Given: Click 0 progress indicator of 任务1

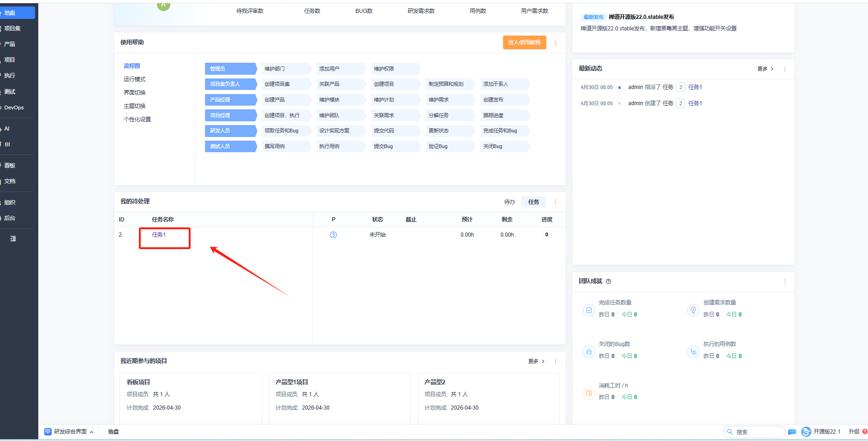Looking at the screenshot, I should coord(547,235).
